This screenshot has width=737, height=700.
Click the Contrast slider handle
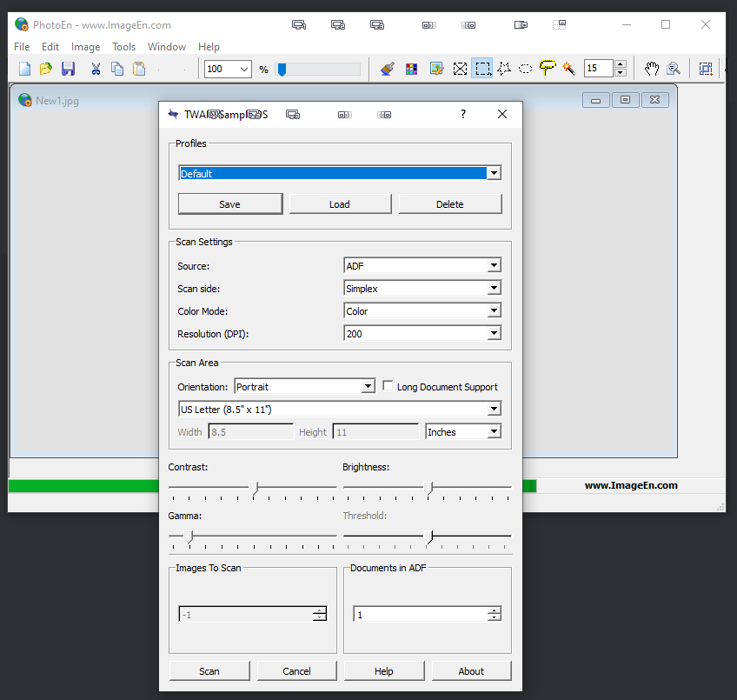tap(254, 489)
